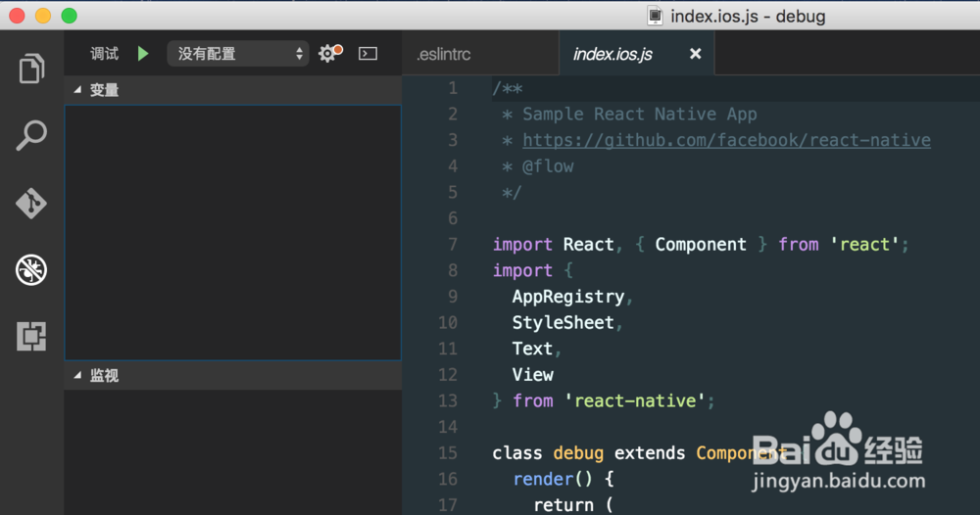The height and width of the screenshot is (515, 980).
Task: Open the Git source control icon
Action: pyautogui.click(x=31, y=204)
